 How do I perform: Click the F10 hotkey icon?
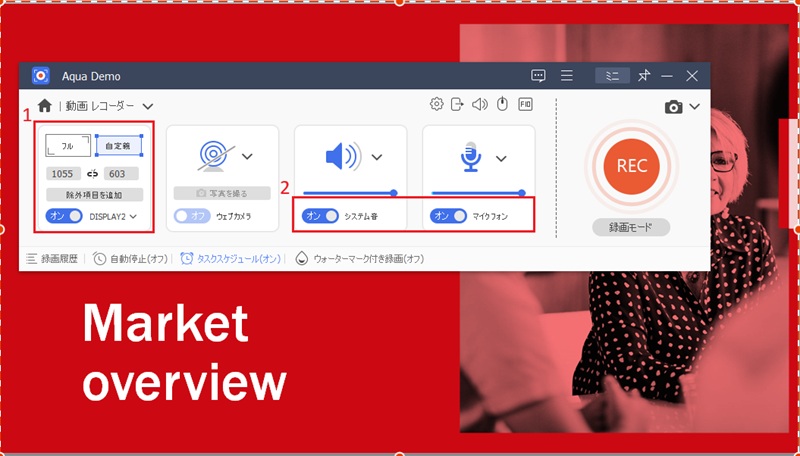[x=525, y=105]
